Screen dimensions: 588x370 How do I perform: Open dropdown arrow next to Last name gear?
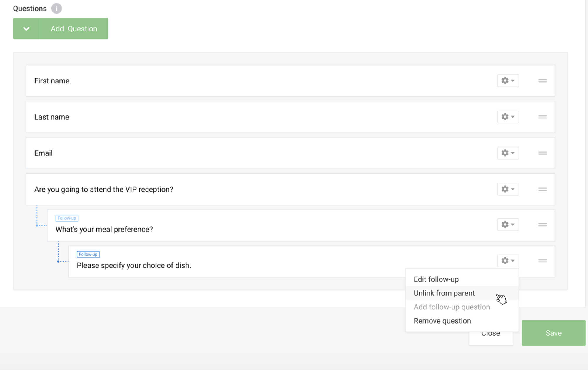[x=512, y=117]
